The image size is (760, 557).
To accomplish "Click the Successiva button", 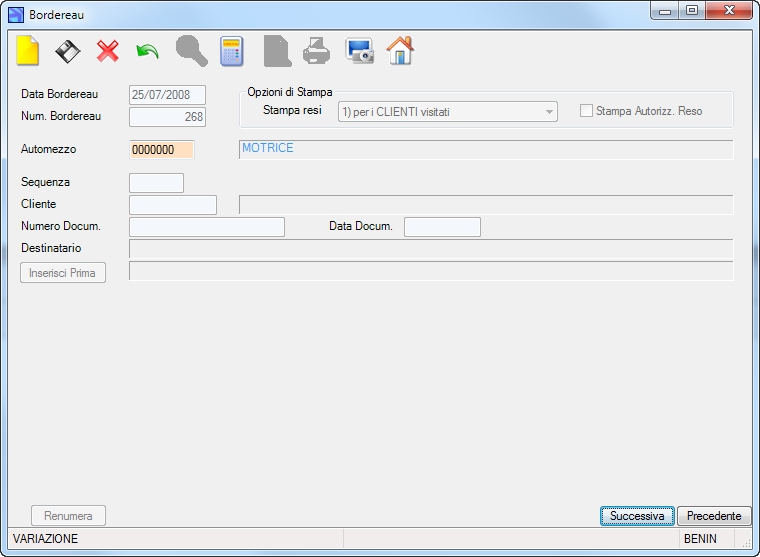I will [x=637, y=516].
